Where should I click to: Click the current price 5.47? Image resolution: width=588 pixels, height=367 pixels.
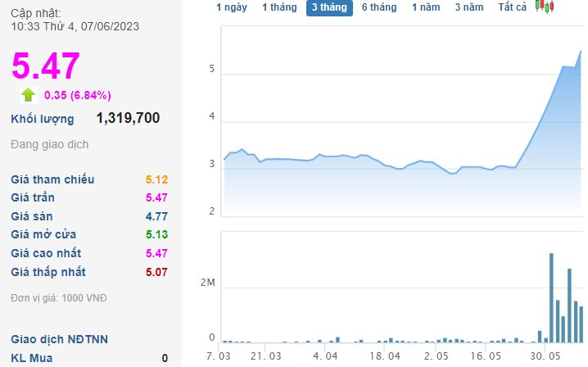click(46, 66)
